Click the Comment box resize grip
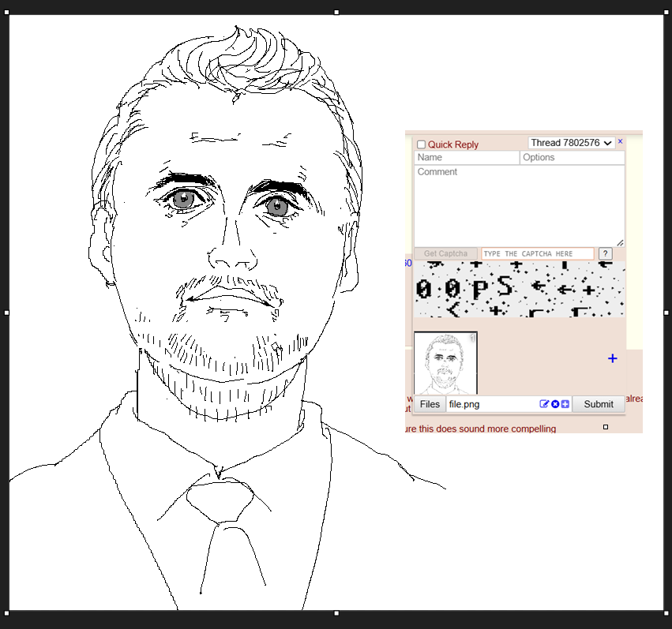The width and height of the screenshot is (672, 629). (620, 243)
